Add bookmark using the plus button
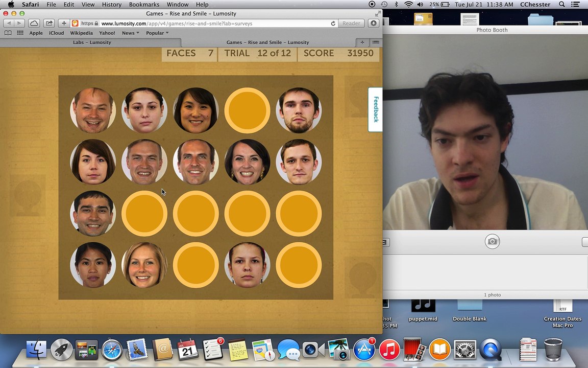 tap(64, 24)
